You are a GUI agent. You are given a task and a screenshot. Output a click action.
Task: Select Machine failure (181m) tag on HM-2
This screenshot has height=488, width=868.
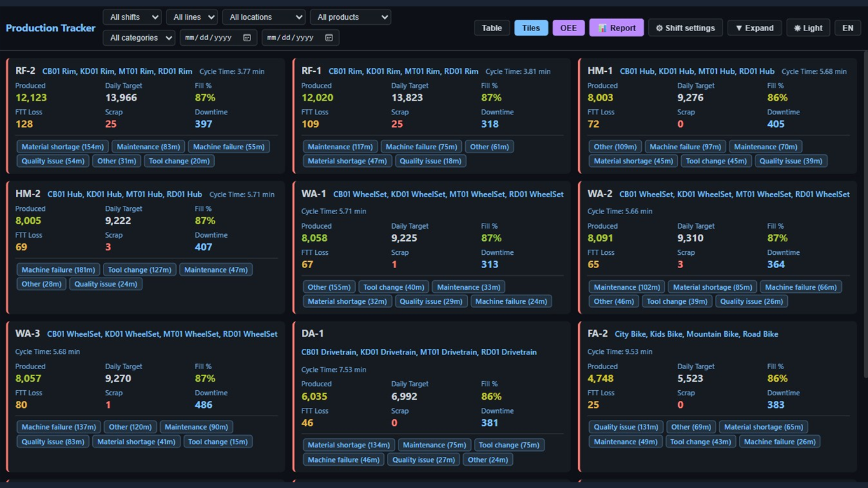pos(58,269)
